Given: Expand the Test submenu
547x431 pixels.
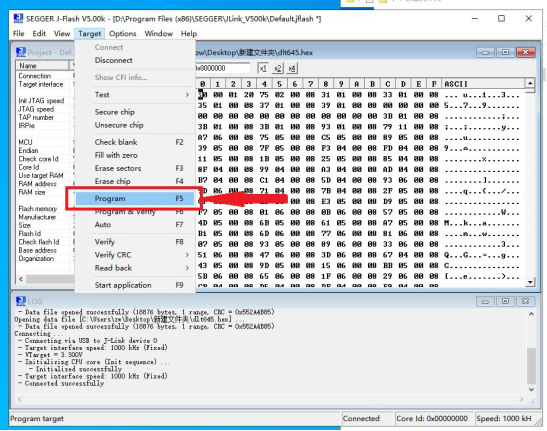Looking at the screenshot, I should [135, 95].
